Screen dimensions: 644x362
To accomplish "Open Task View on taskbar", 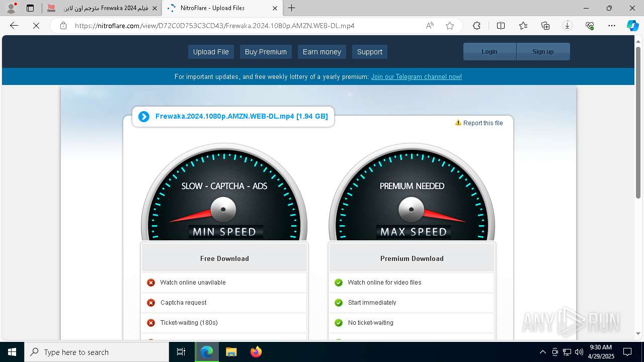I will click(181, 352).
